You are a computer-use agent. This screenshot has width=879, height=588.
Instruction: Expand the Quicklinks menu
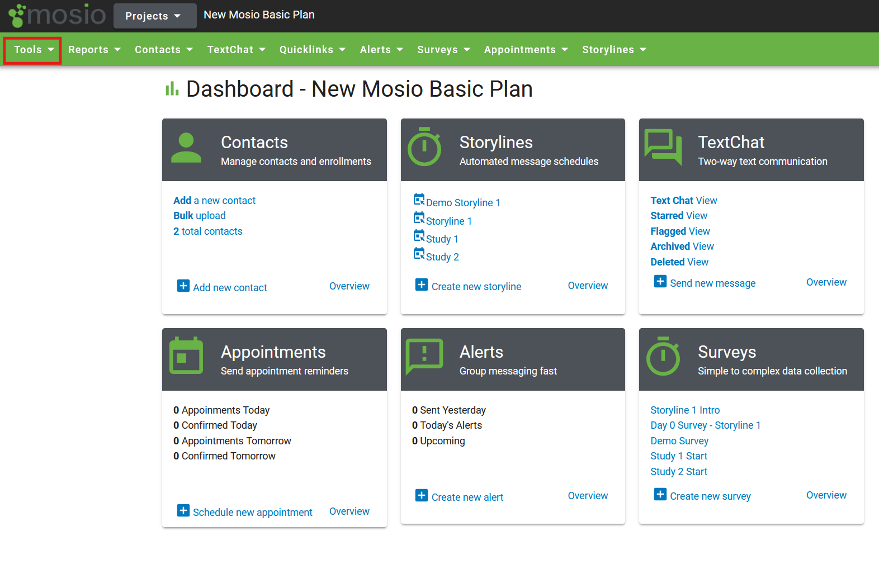313,50
